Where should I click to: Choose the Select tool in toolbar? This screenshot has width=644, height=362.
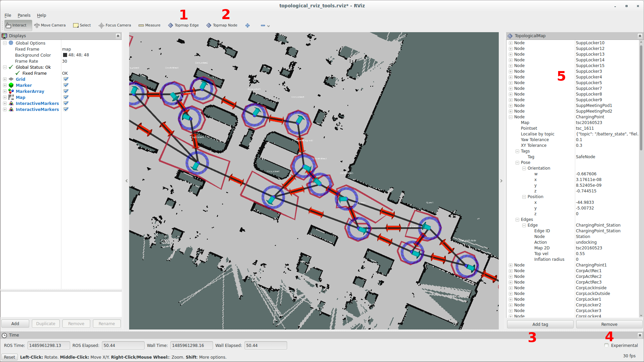tap(82, 25)
